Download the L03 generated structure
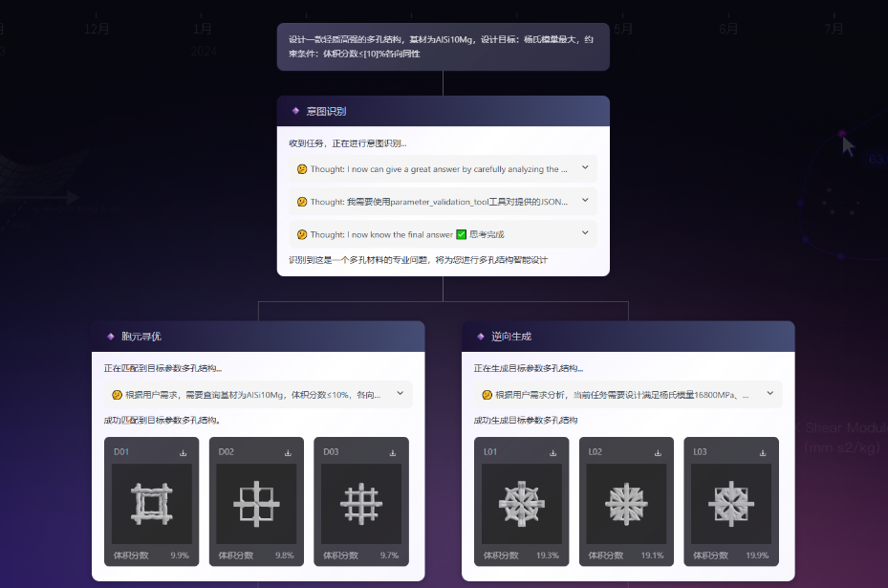The image size is (888, 588). [x=762, y=452]
